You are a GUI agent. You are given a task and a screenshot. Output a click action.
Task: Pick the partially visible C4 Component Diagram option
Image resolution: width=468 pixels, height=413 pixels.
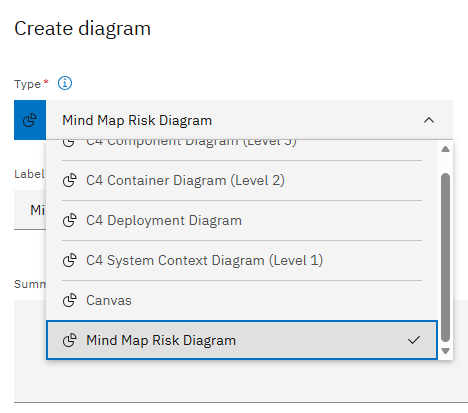pos(242,146)
